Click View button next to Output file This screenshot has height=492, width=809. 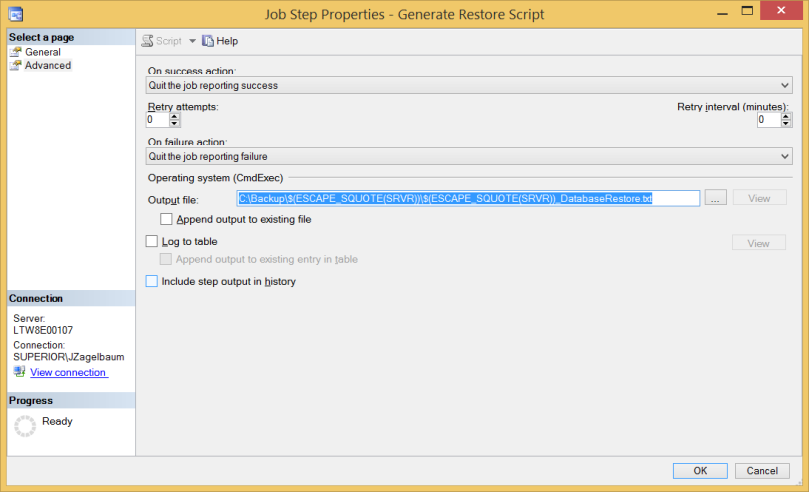(x=759, y=198)
